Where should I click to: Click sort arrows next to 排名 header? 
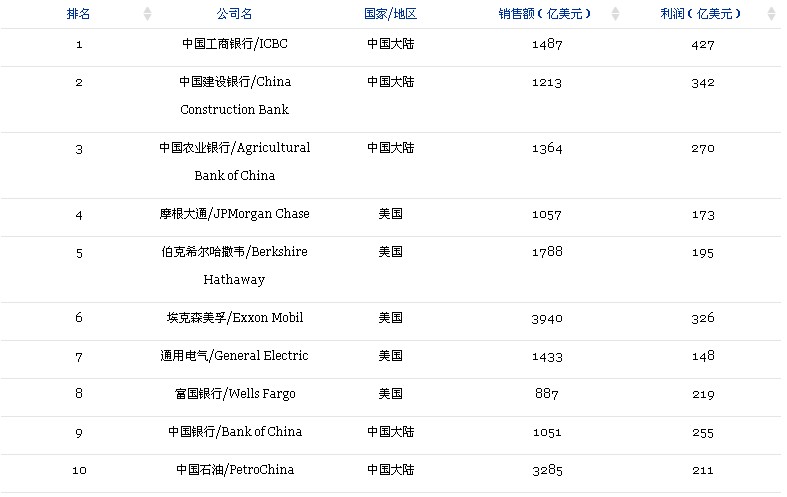tap(148, 14)
